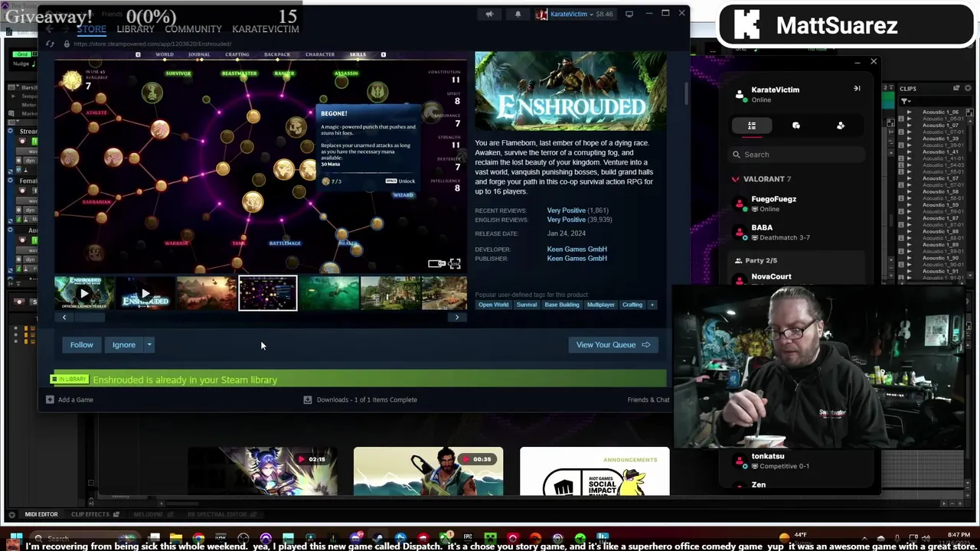Open the Downloads icon in Steam footer
This screenshot has width=980, height=551.
pos(308,399)
